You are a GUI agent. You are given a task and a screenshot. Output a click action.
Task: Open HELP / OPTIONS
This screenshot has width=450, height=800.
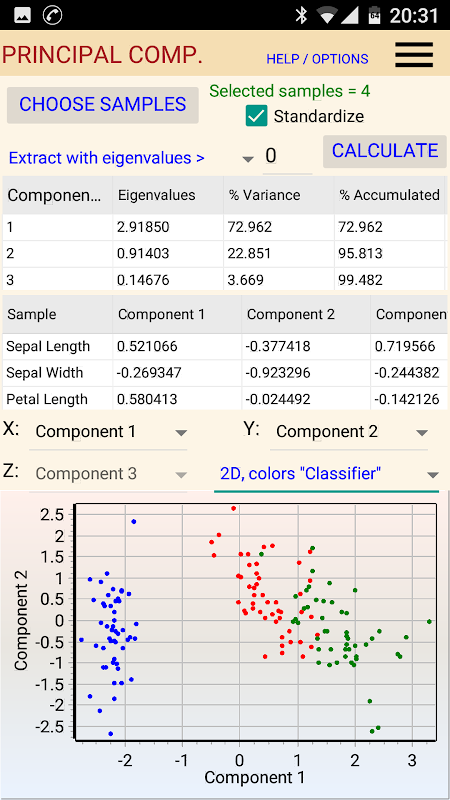pyautogui.click(x=317, y=59)
